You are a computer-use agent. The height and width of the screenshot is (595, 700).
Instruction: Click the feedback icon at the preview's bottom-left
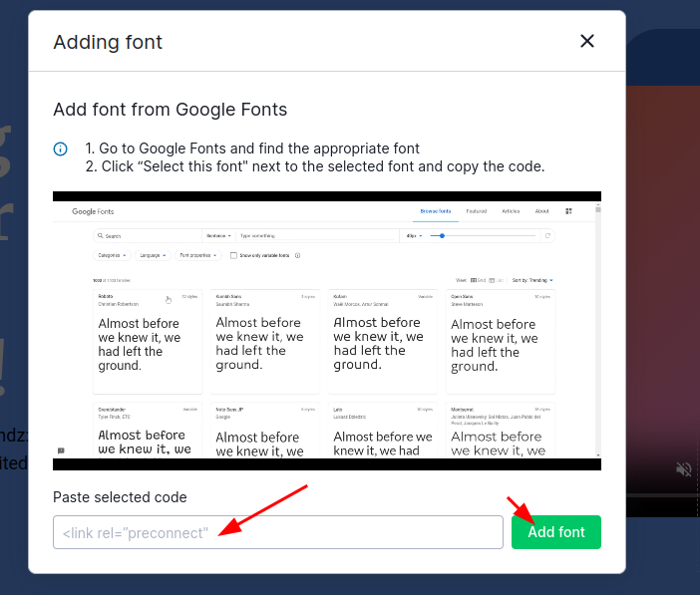61,450
